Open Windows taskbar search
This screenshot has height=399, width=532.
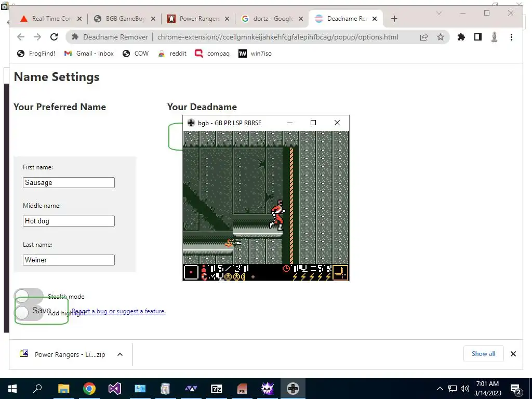[x=37, y=389]
